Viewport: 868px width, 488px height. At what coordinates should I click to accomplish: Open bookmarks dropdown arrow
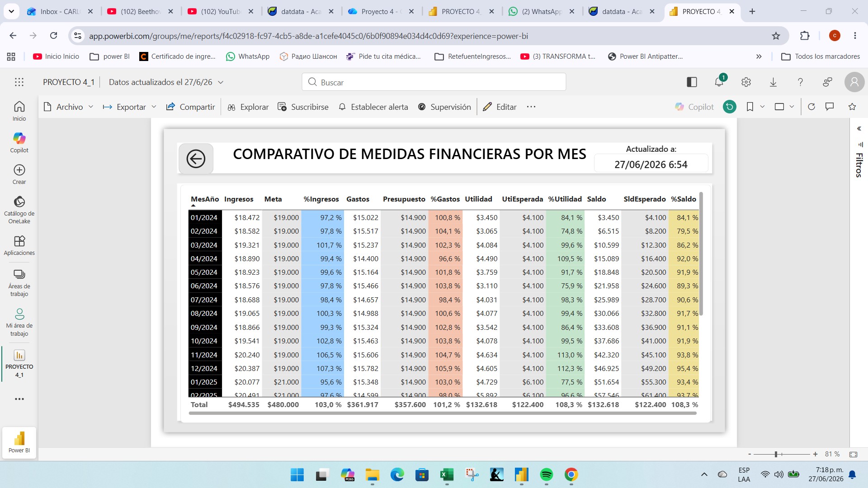[x=762, y=107]
